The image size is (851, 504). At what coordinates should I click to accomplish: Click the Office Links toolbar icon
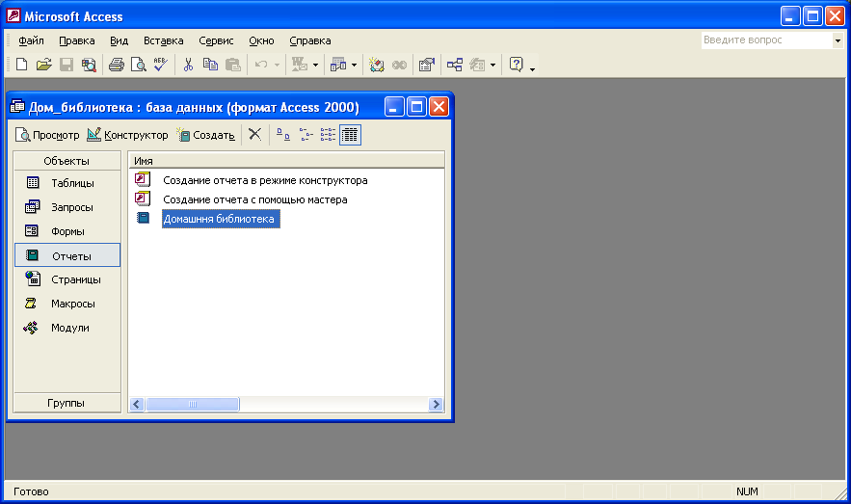click(300, 65)
